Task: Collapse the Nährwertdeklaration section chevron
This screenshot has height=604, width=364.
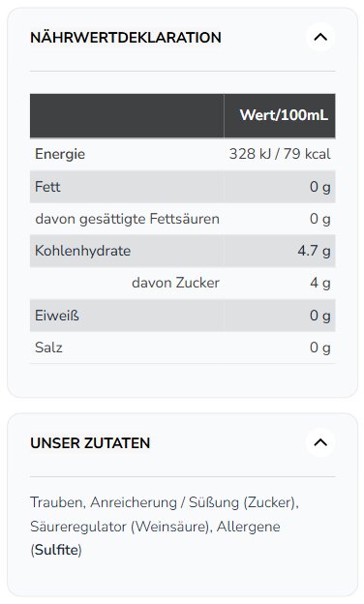Action: (x=320, y=38)
